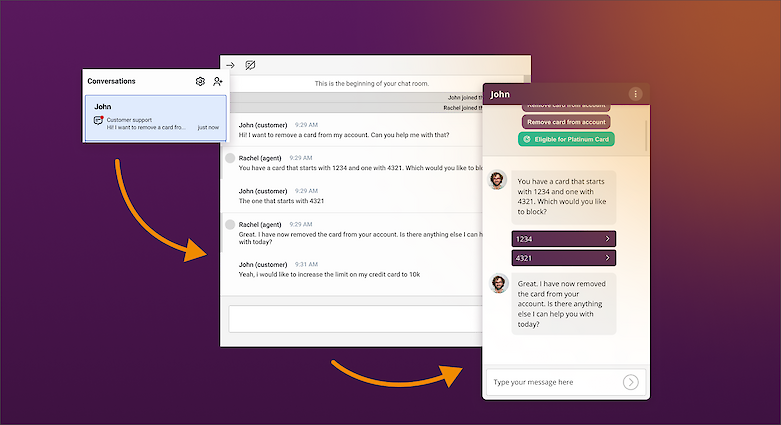This screenshot has height=425, width=781.
Task: Click the widget chat scrollbar
Action: point(646,135)
